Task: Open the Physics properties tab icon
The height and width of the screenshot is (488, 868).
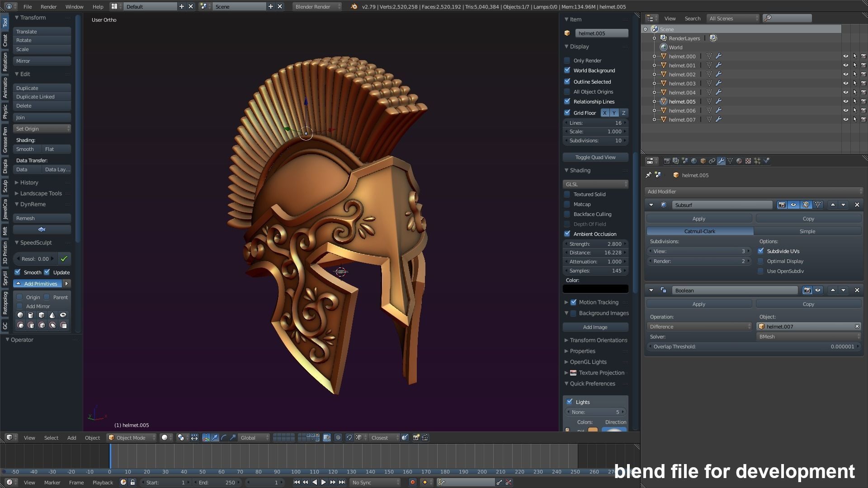Action: coord(766,161)
